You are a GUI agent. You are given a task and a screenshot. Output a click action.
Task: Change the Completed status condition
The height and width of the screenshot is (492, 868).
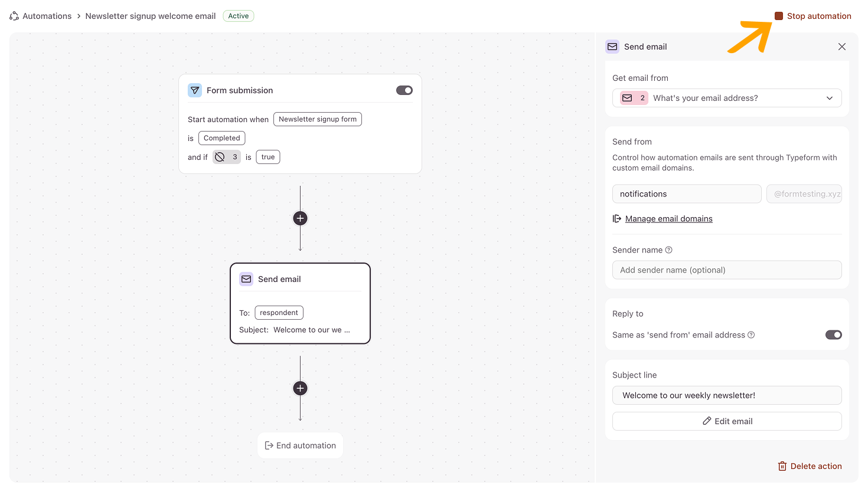point(222,138)
